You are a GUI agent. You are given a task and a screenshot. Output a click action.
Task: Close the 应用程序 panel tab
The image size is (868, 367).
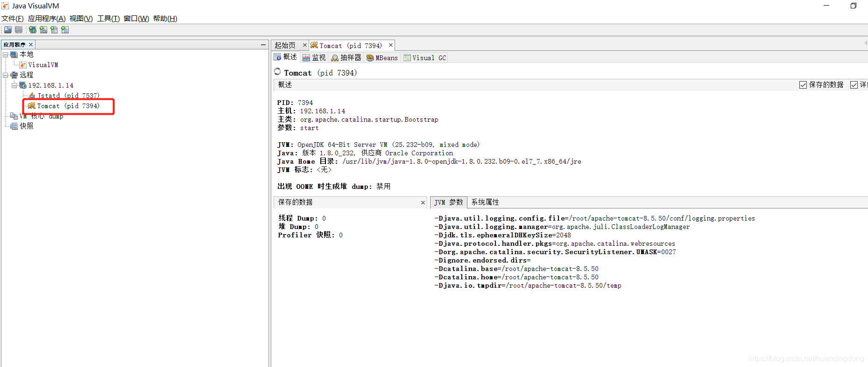(31, 45)
